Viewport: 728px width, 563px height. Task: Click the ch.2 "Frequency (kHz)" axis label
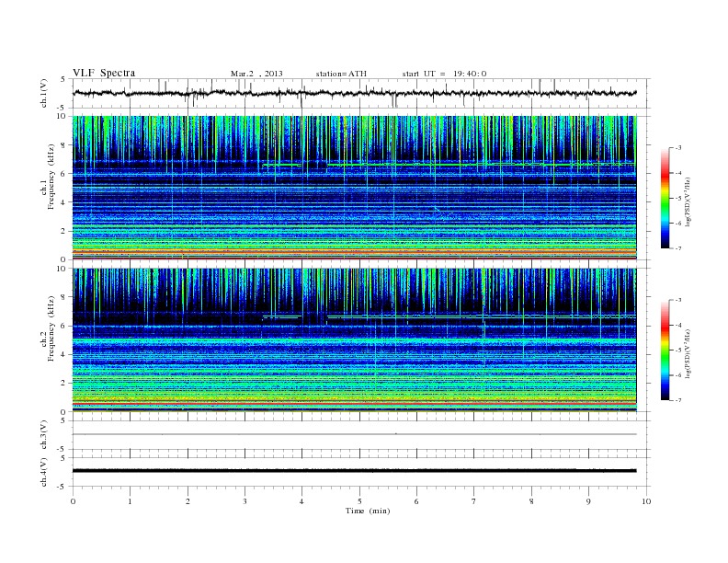click(x=51, y=328)
